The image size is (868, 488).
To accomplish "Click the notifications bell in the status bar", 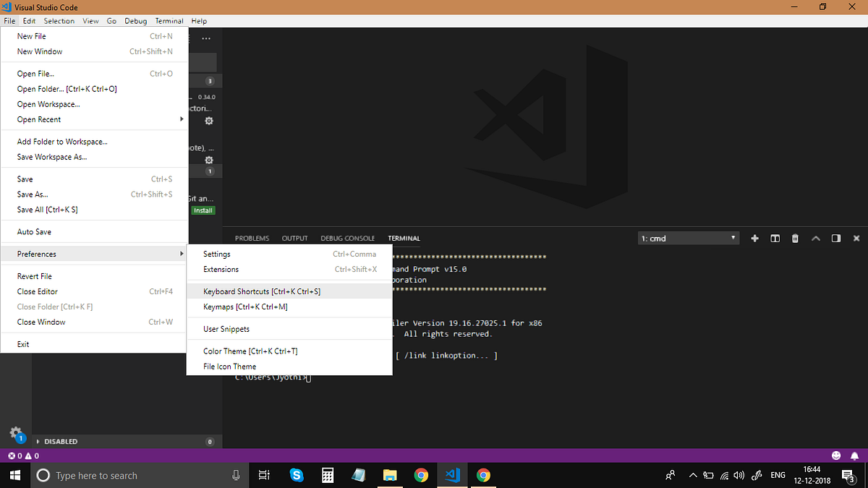I will 855,455.
